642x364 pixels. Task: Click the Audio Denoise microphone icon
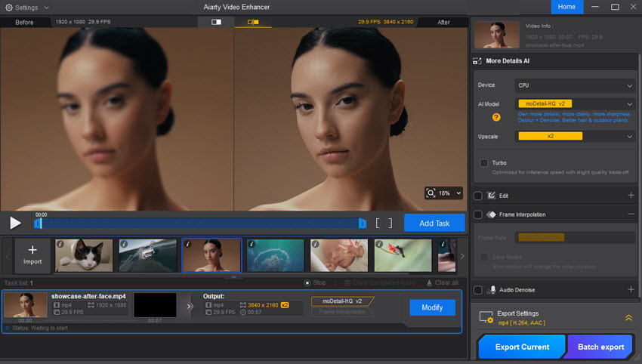(x=492, y=290)
